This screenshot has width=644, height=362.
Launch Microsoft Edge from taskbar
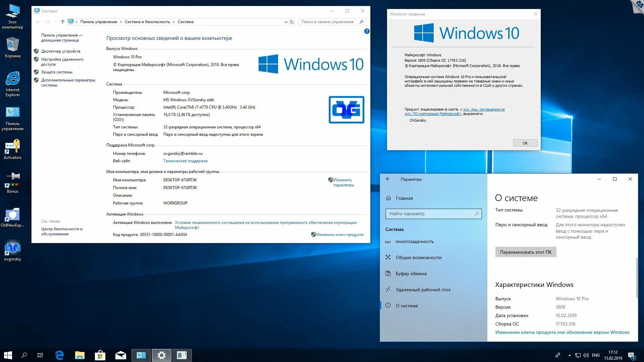point(59,355)
